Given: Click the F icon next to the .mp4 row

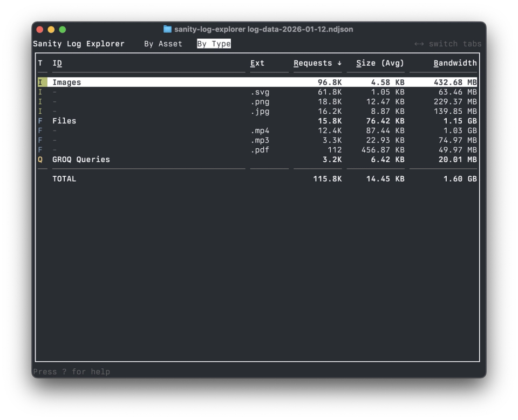Looking at the screenshot, I should pos(40,130).
